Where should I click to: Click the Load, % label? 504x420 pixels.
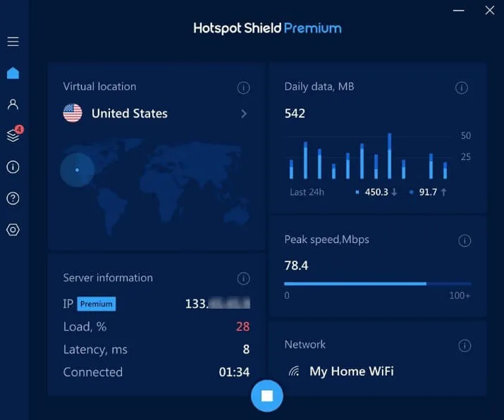tap(85, 327)
